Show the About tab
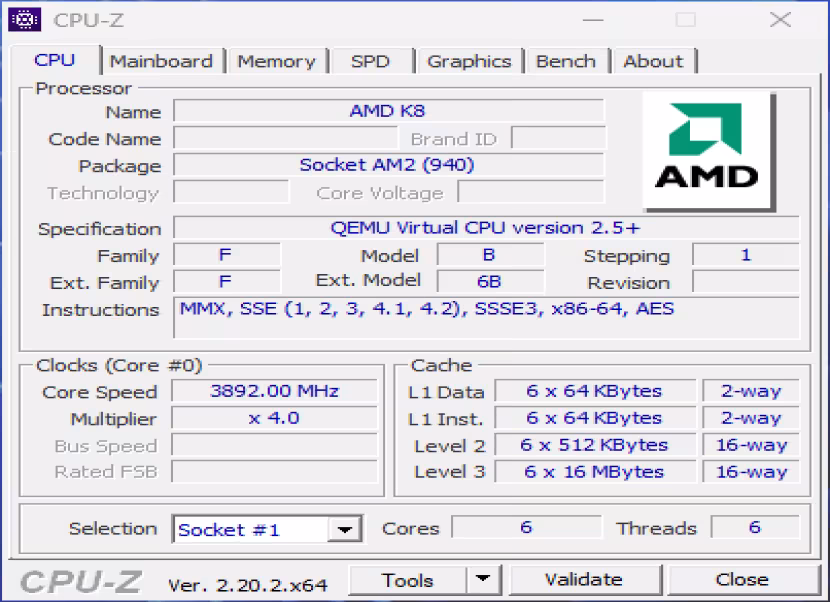This screenshot has height=602, width=830. click(653, 61)
